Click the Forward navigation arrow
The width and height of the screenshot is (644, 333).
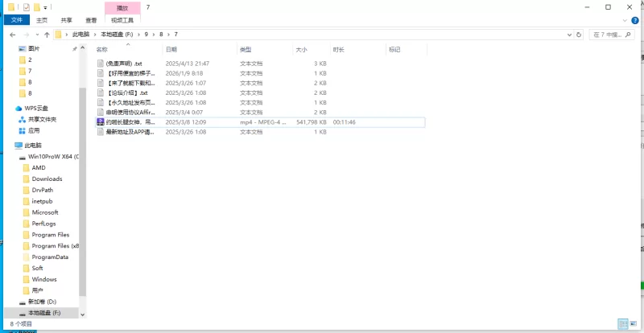(27, 35)
